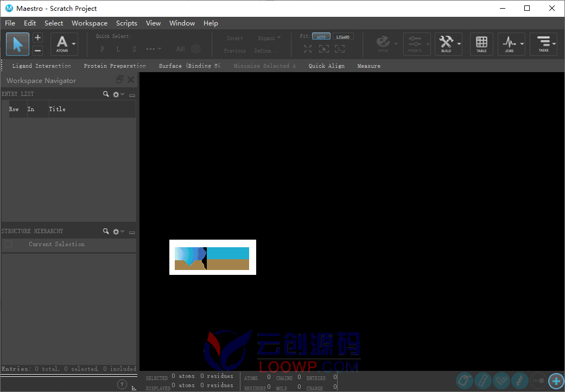Screen dimensions: 565x392
Task: Click the fit brackets frame icon
Action: tap(339, 49)
